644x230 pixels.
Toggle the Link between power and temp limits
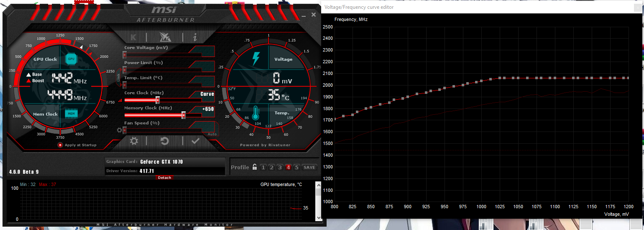118,78
